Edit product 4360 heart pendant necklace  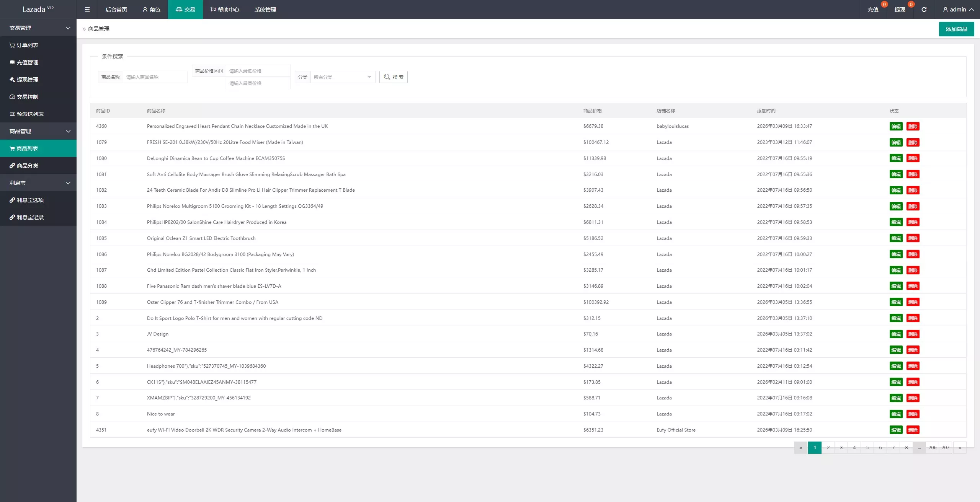[x=896, y=126]
